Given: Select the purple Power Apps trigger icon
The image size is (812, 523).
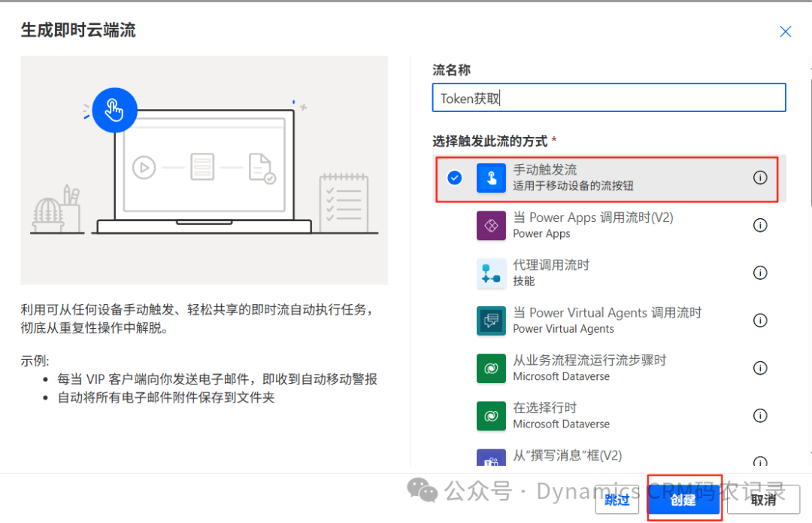Looking at the screenshot, I should coord(491,225).
